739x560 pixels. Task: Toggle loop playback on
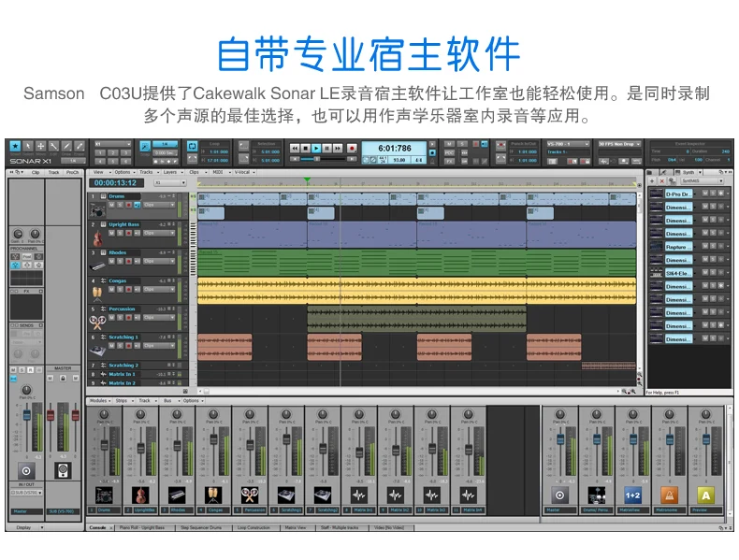coord(193,147)
